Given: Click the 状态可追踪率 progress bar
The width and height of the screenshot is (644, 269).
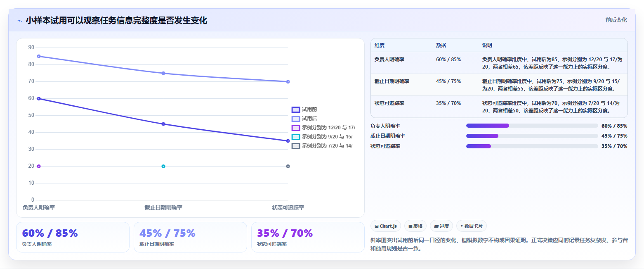Looking at the screenshot, I should tap(532, 146).
